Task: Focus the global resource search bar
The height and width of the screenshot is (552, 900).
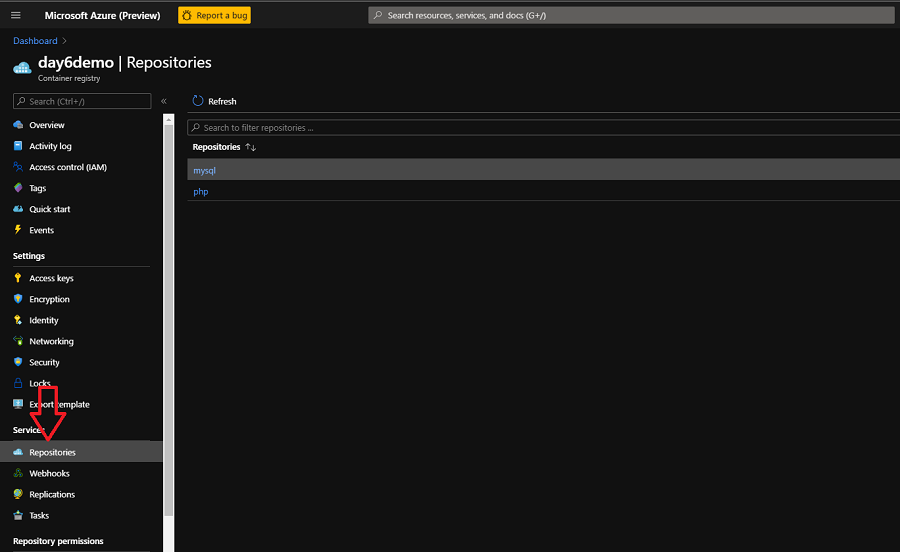Action: pyautogui.click(x=630, y=15)
